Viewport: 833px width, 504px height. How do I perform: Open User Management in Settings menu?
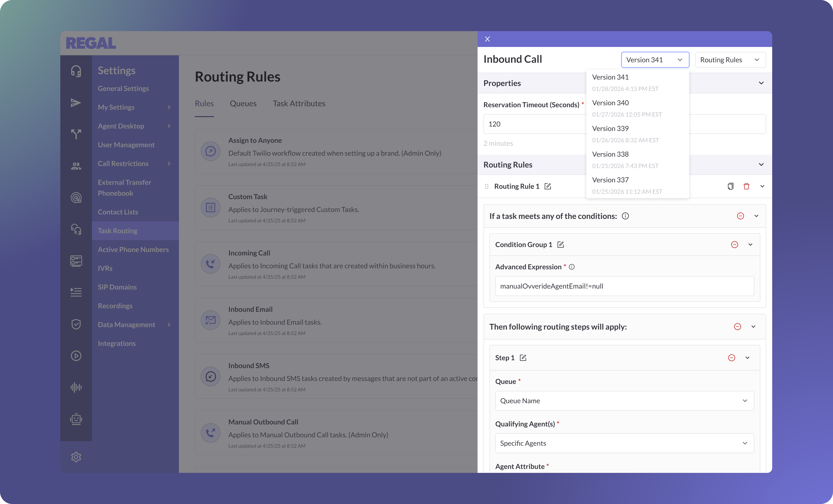point(126,145)
